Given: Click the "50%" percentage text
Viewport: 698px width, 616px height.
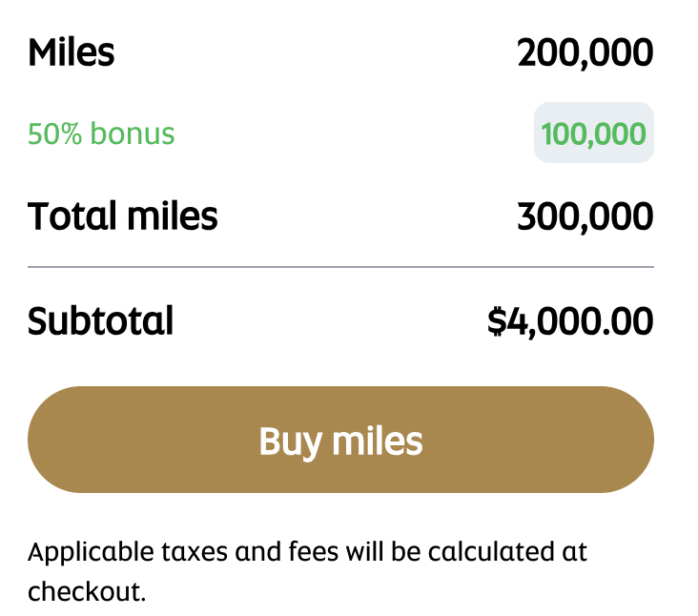Looking at the screenshot, I should (54, 133).
